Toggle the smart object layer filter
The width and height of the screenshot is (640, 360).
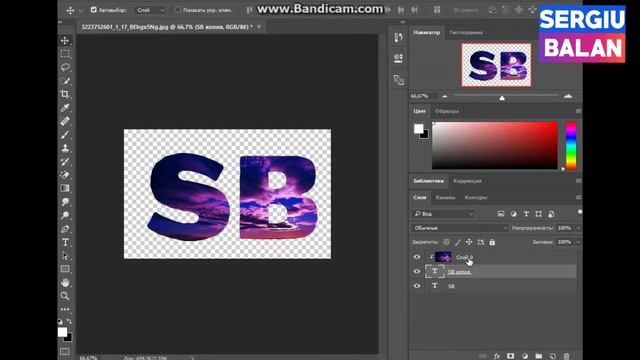click(551, 214)
